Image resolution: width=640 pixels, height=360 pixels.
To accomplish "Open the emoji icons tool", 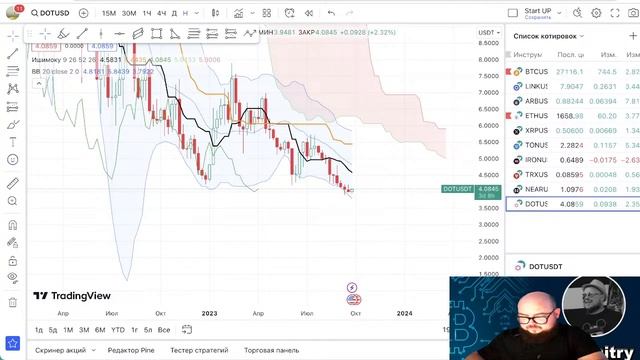I will point(13,160).
